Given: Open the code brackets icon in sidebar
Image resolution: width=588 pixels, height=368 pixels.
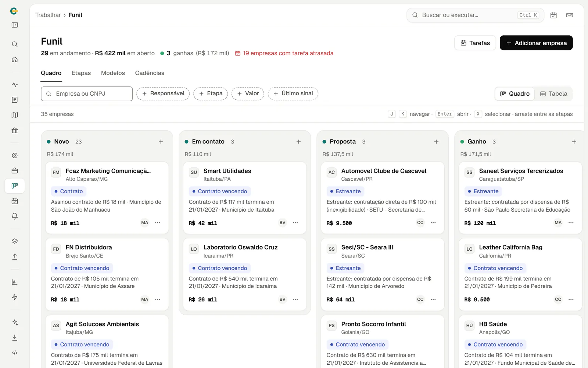Looking at the screenshot, I should 15,353.
